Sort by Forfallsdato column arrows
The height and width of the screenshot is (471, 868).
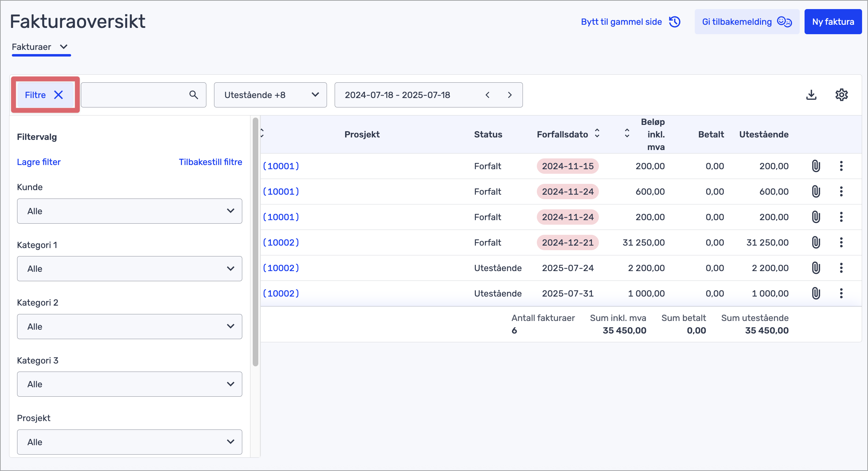(597, 133)
